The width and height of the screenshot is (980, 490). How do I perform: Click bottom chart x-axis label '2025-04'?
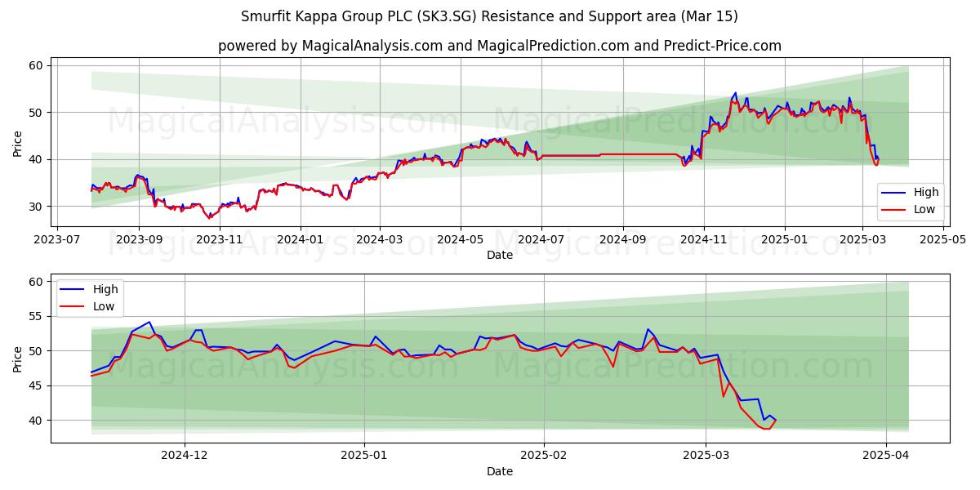pyautogui.click(x=886, y=456)
